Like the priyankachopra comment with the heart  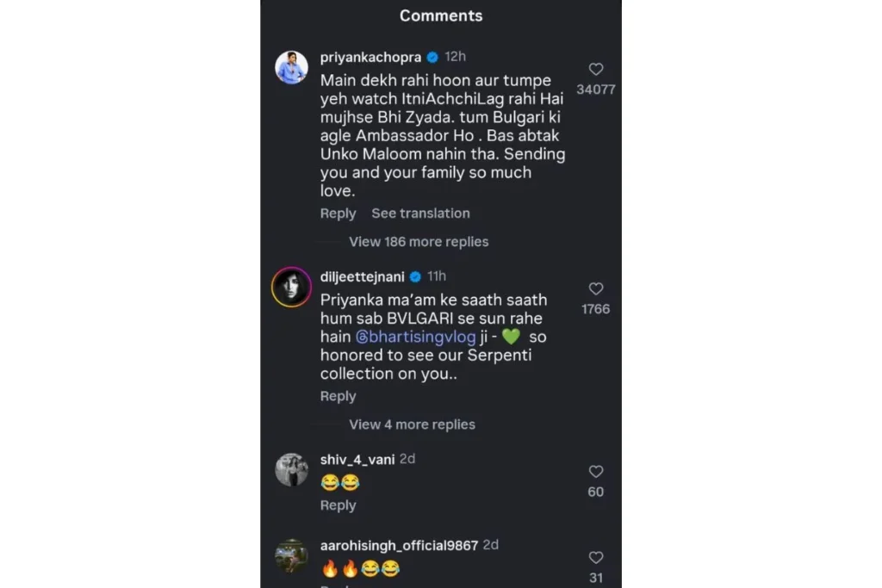click(595, 70)
